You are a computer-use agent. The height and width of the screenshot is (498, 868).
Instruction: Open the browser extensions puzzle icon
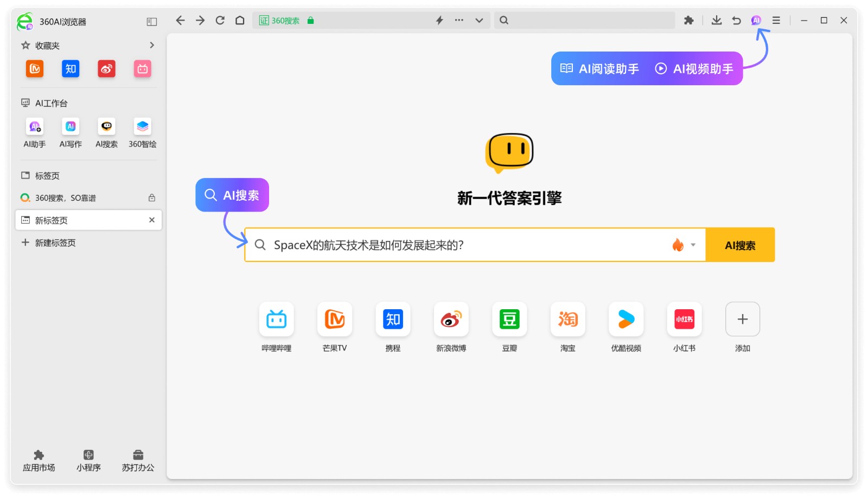[x=688, y=20]
